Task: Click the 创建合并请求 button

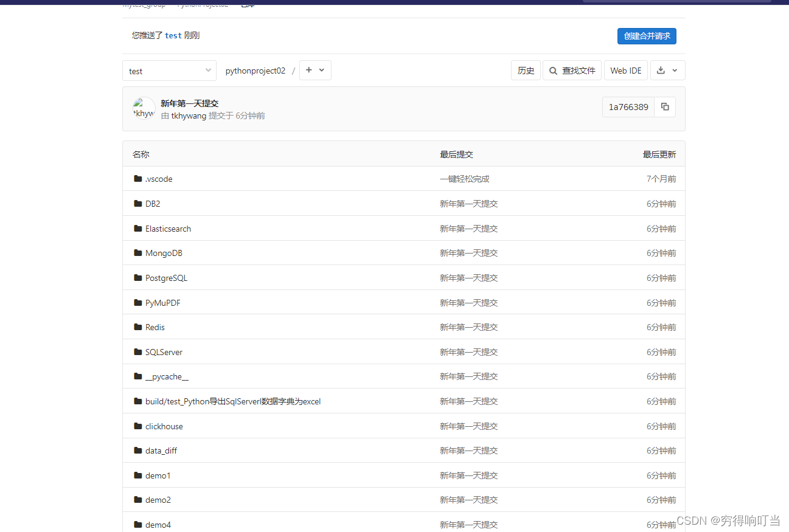Action: [x=646, y=36]
